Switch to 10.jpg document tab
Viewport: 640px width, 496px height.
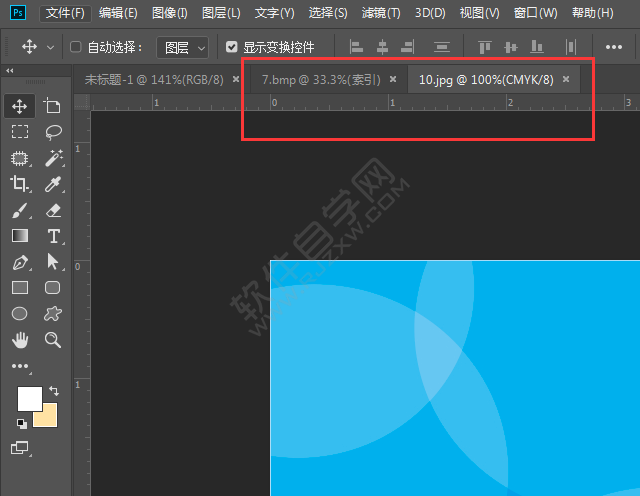[486, 80]
